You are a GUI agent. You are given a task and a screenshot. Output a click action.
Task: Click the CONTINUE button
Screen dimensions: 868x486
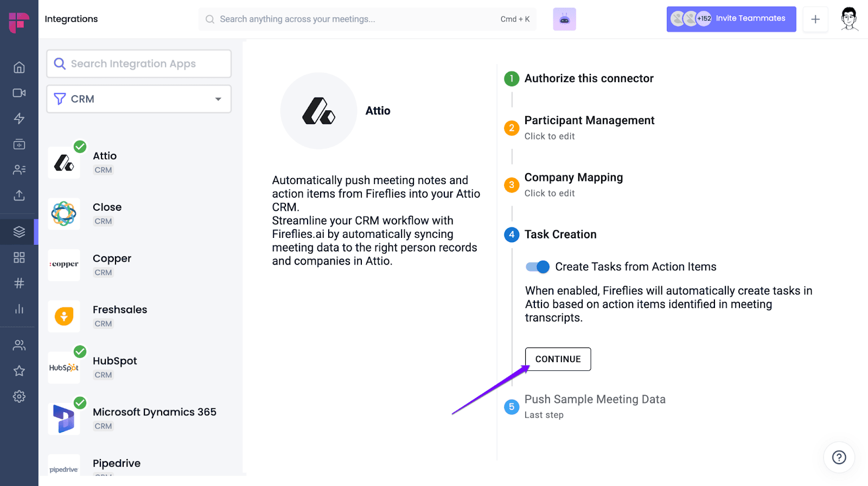[558, 359]
